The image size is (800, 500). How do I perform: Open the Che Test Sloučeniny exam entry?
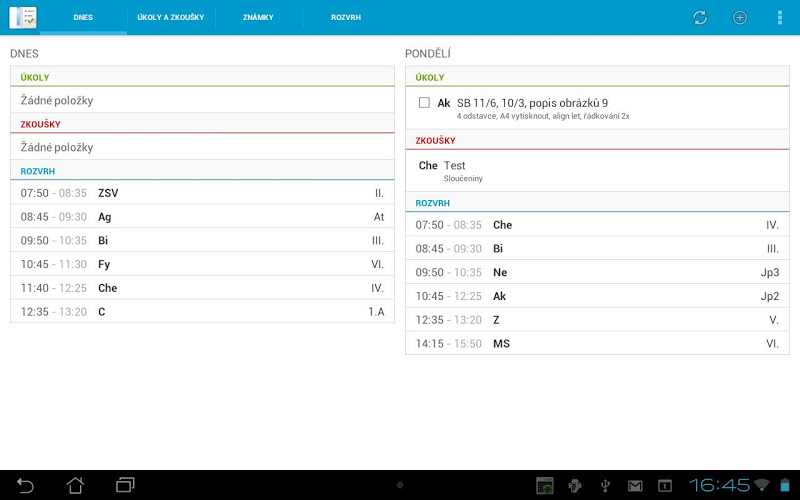pyautogui.click(x=597, y=171)
